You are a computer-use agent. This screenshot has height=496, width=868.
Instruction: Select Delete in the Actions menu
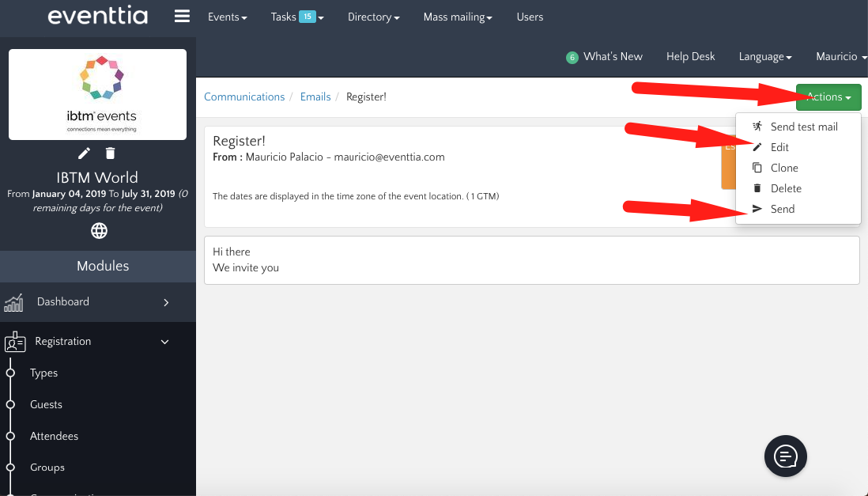point(786,188)
